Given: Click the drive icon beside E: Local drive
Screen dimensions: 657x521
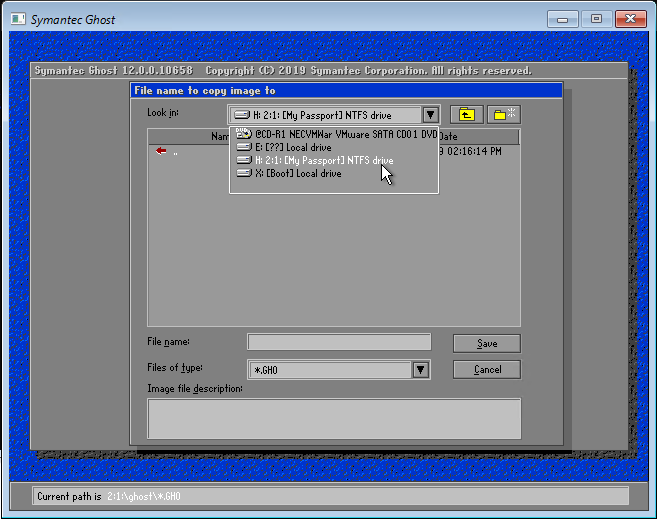Looking at the screenshot, I should tap(244, 147).
